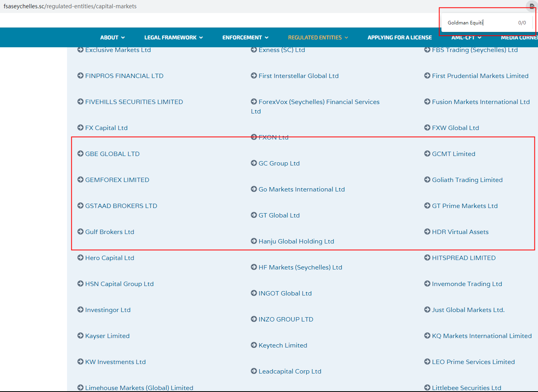Image resolution: width=538 pixels, height=392 pixels.
Task: Click the arrow icon next to HITSPREAD LIMITED
Action: [x=427, y=258]
